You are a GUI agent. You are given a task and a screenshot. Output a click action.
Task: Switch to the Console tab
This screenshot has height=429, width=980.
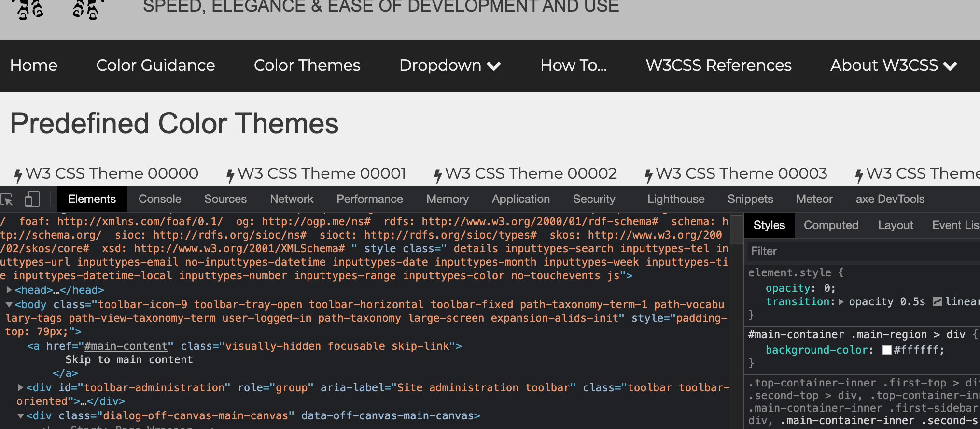point(160,199)
